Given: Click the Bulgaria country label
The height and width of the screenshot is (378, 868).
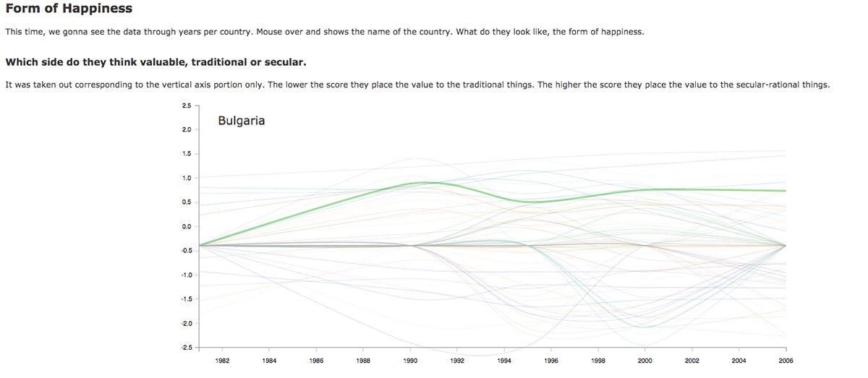Looking at the screenshot, I should (241, 121).
